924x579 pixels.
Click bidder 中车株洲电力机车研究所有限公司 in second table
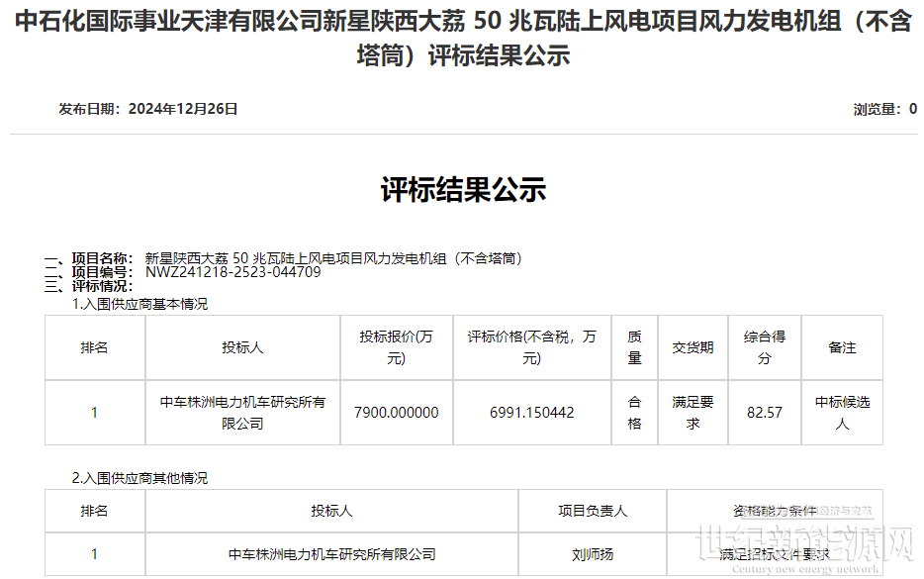[x=331, y=554]
